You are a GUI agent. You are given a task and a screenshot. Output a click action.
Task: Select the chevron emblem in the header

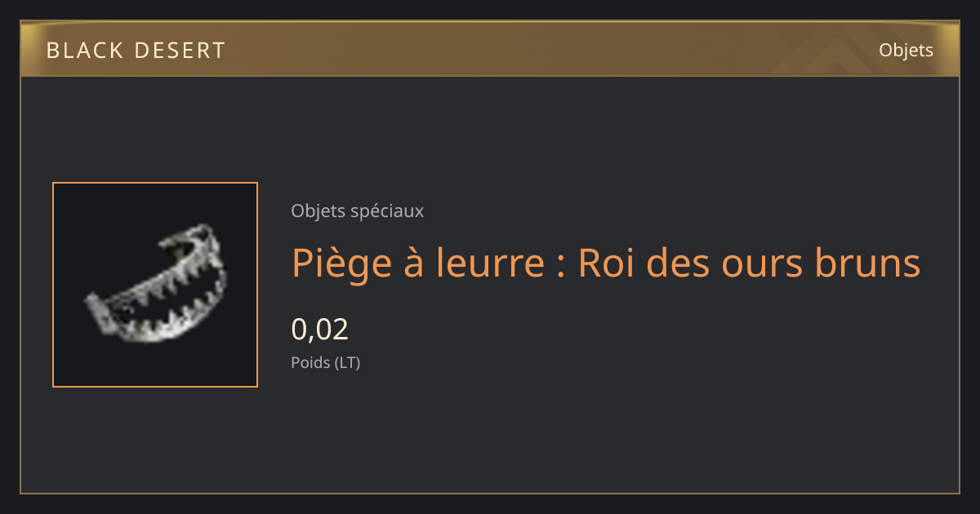[x=826, y=52]
